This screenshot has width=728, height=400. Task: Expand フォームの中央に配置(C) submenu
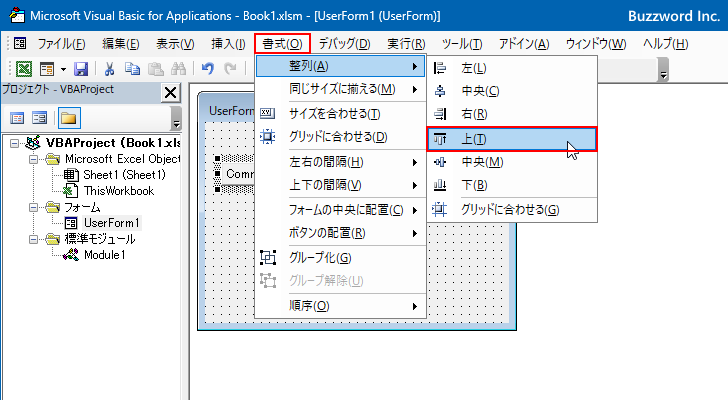coord(340,210)
